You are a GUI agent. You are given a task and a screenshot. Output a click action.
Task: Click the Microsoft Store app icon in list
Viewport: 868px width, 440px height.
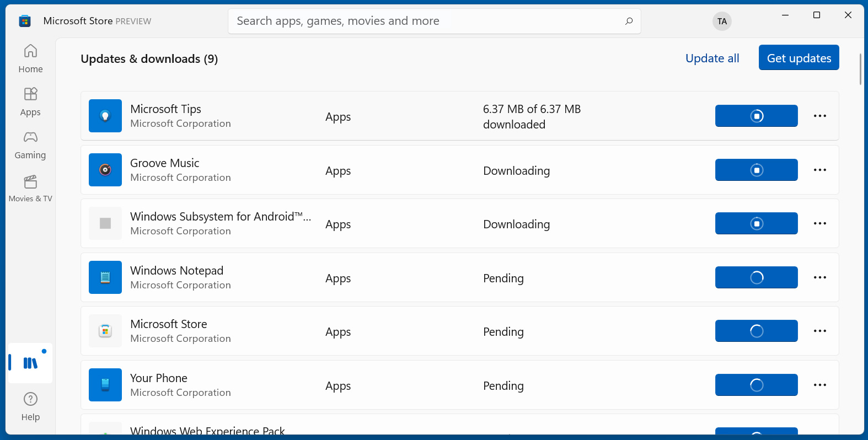click(x=105, y=331)
